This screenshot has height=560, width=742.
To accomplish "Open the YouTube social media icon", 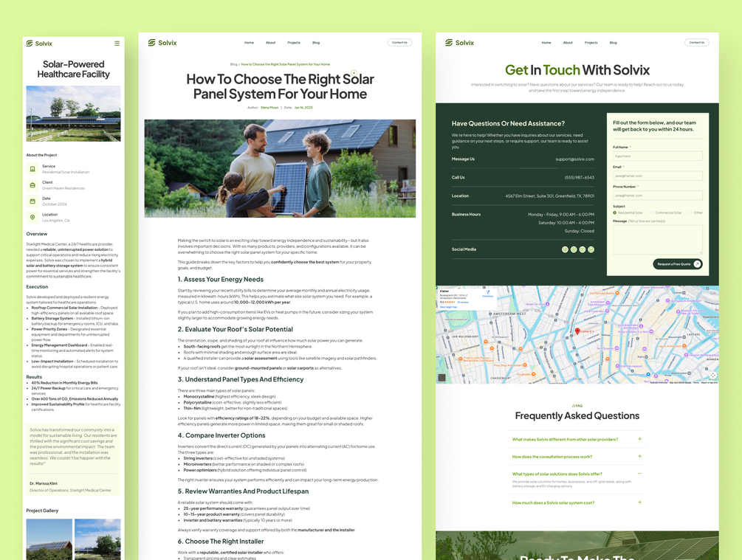I will (x=583, y=249).
